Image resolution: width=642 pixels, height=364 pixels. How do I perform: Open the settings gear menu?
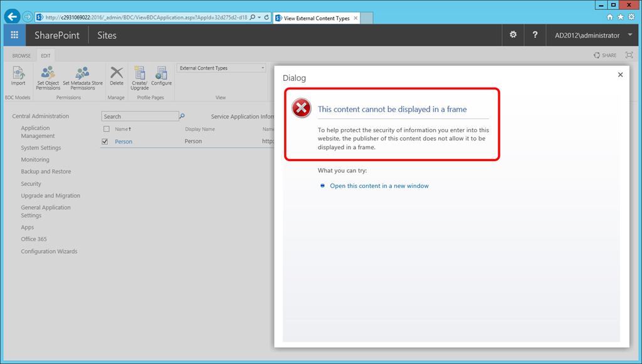pyautogui.click(x=513, y=35)
